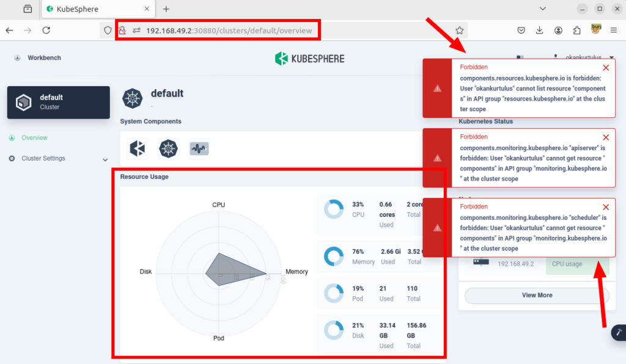Click the 21% Disk value
The image size is (626, 364).
(358, 326)
